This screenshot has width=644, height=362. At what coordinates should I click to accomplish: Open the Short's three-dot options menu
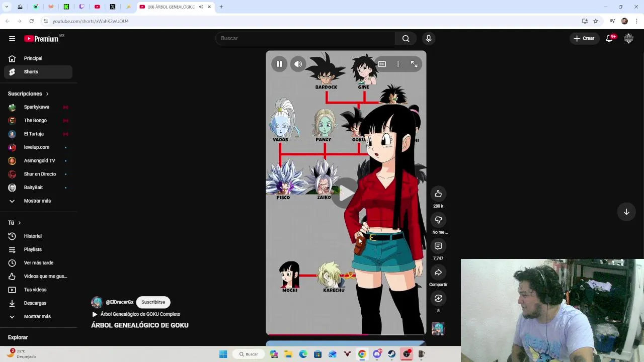pyautogui.click(x=398, y=64)
